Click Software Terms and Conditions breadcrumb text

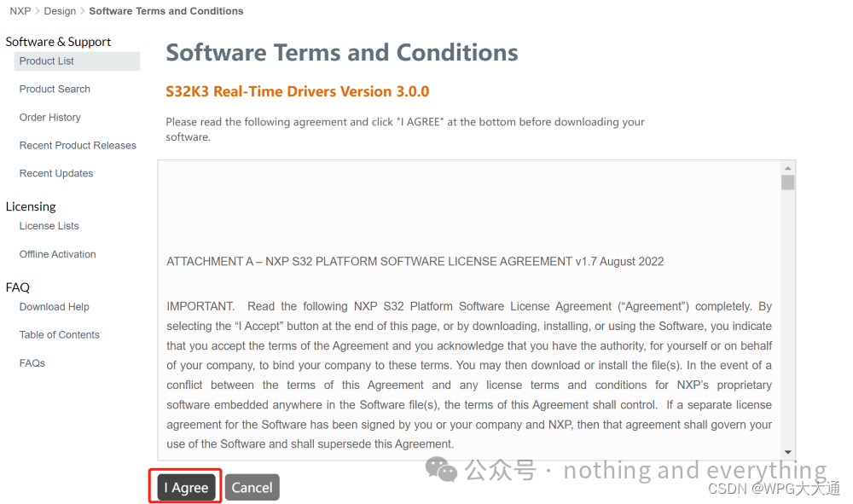pyautogui.click(x=166, y=11)
